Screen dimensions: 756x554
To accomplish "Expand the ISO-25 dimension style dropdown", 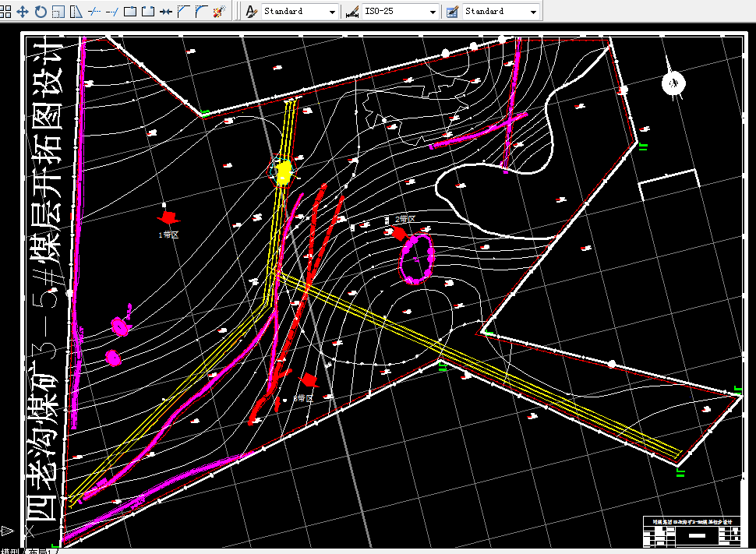I will pos(433,12).
